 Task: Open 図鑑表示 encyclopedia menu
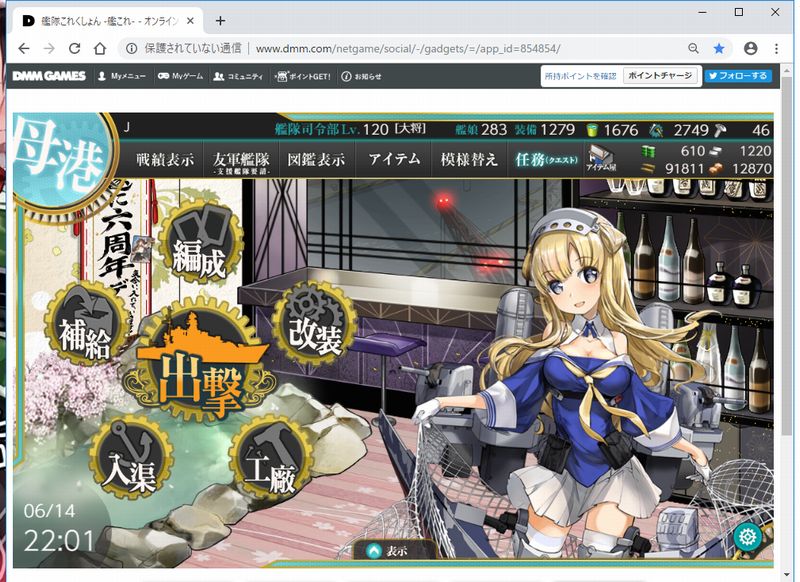point(316,160)
